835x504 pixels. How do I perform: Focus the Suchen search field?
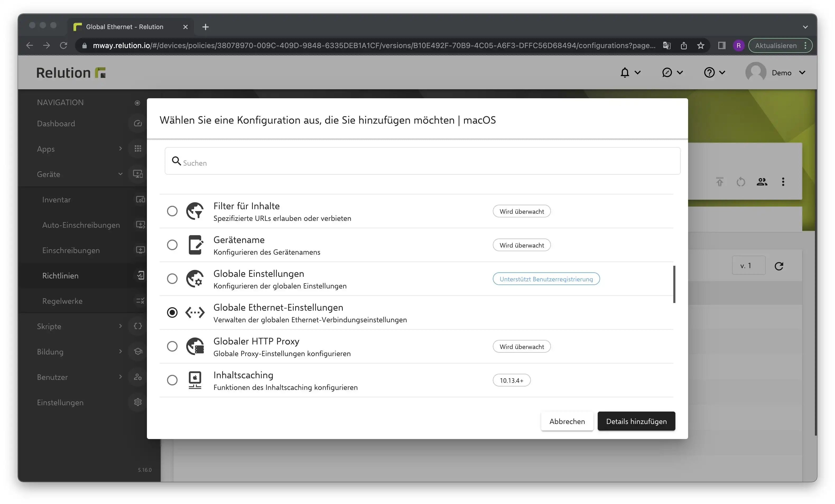[422, 161]
